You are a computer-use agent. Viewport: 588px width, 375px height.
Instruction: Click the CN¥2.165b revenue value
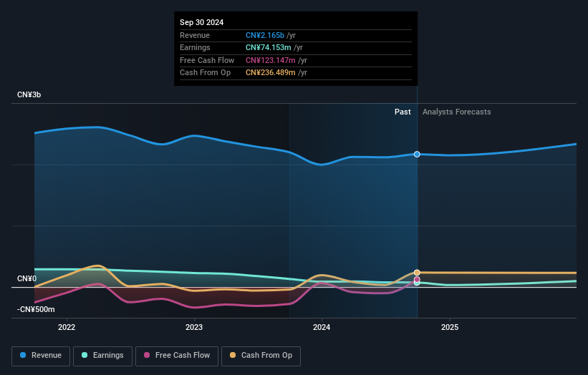tap(265, 35)
